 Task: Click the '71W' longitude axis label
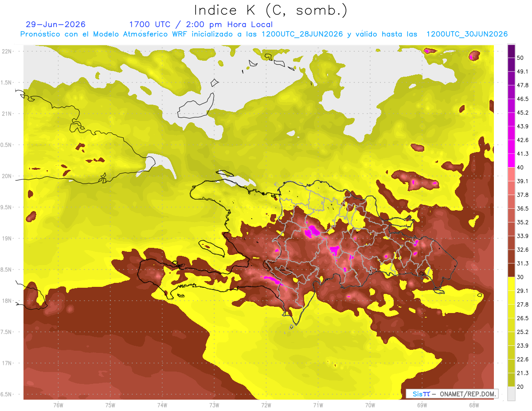click(318, 405)
